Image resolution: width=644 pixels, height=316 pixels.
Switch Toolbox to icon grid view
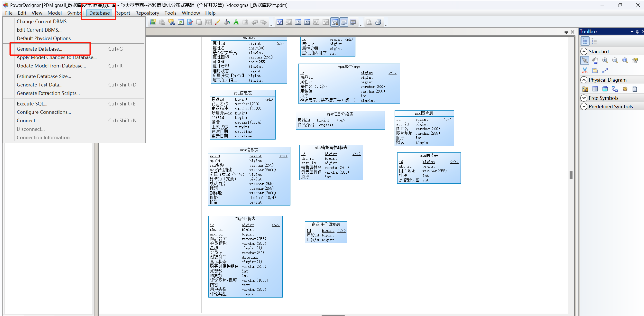[585, 41]
